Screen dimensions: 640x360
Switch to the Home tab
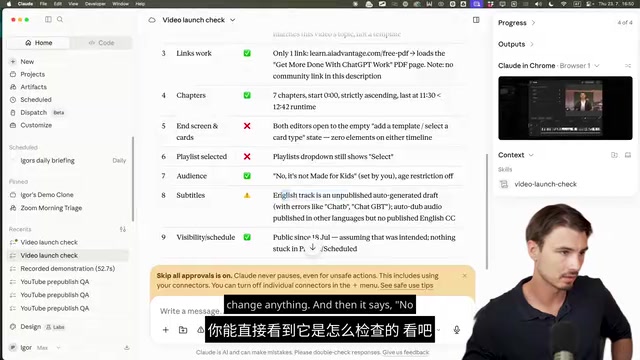coord(39,42)
